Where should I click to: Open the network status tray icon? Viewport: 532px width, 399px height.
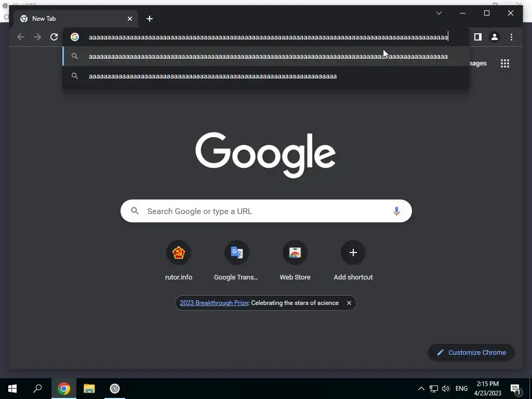(434, 389)
